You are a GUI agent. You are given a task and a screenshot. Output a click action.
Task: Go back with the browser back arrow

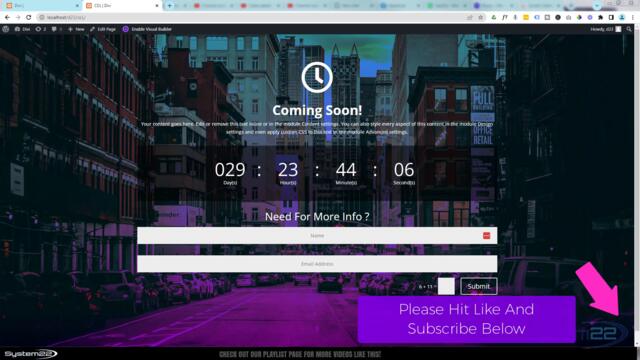(x=7, y=18)
